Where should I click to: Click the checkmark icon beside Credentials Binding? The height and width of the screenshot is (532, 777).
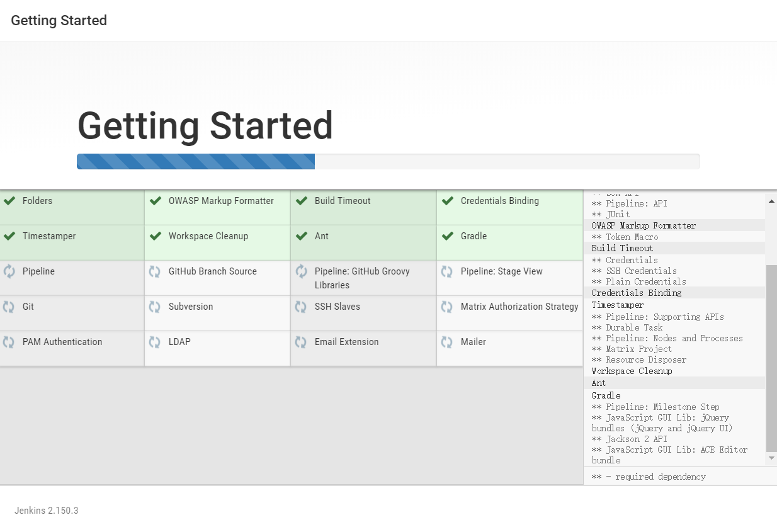click(448, 201)
